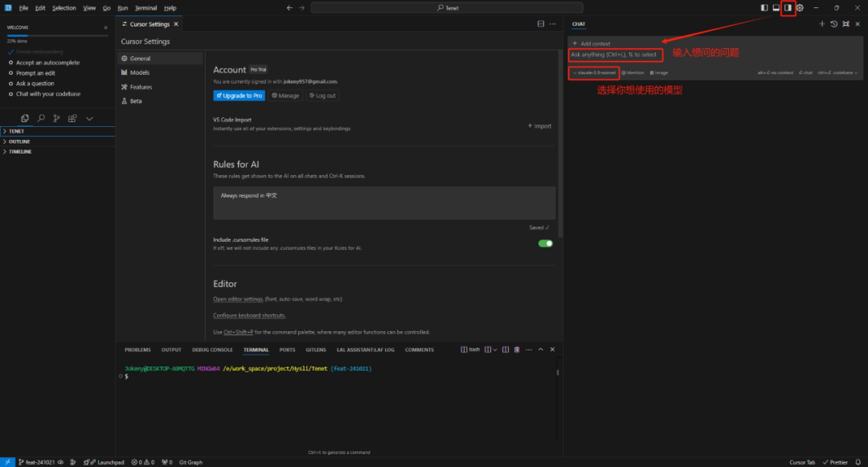Open the Source Control sidebar icon

56,118
